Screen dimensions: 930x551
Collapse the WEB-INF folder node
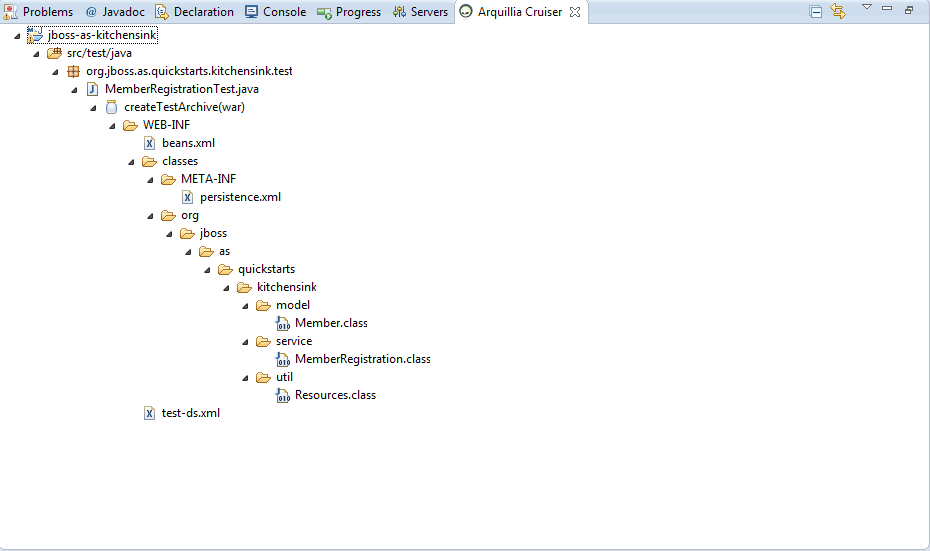(x=112, y=126)
